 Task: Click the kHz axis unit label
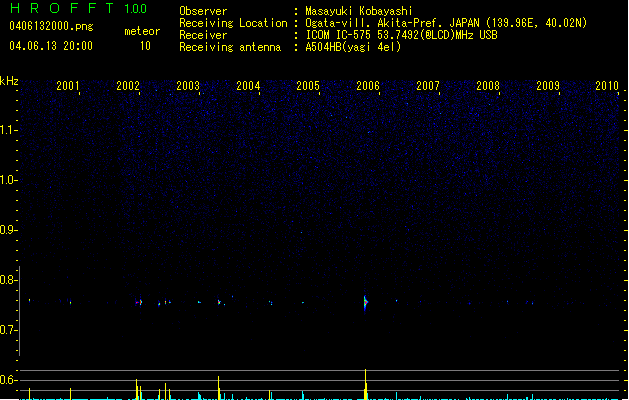click(9, 81)
